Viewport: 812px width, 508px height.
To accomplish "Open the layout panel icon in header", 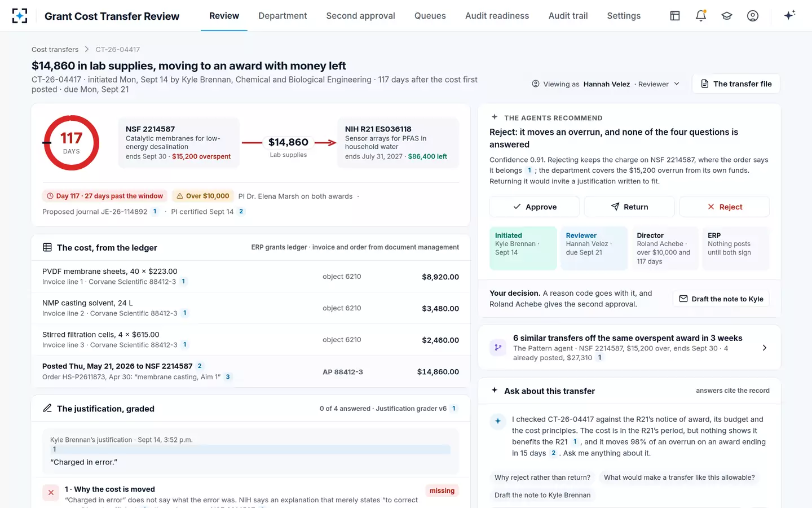I will click(675, 16).
